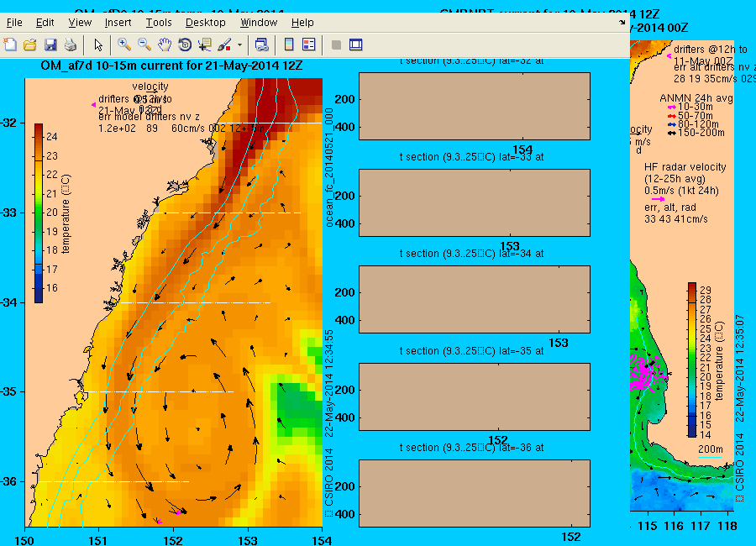Choose the Rotate 3D tool
This screenshot has height=546, width=756.
(x=185, y=45)
